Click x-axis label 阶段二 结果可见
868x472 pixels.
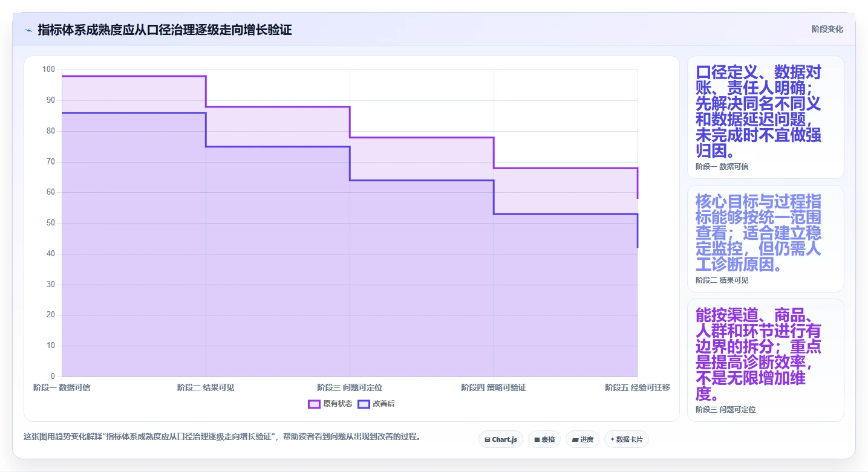(x=206, y=387)
